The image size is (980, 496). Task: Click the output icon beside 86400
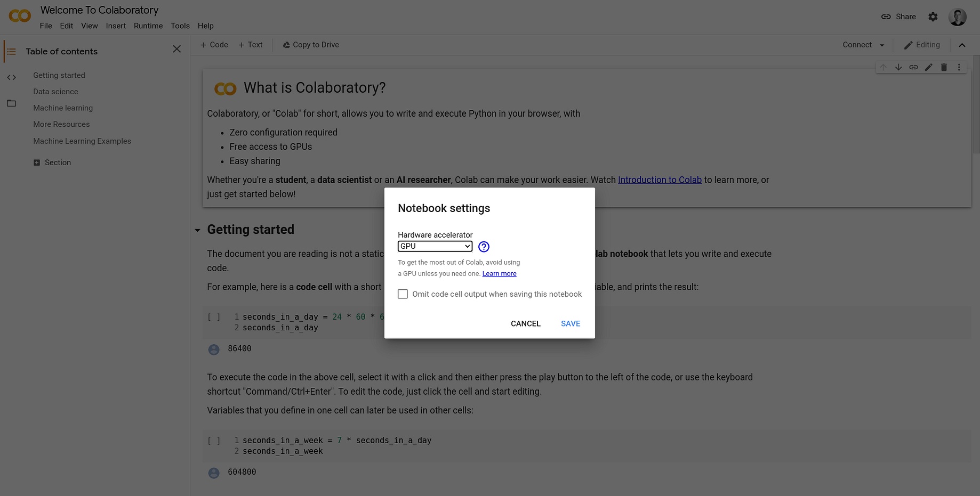pos(214,349)
